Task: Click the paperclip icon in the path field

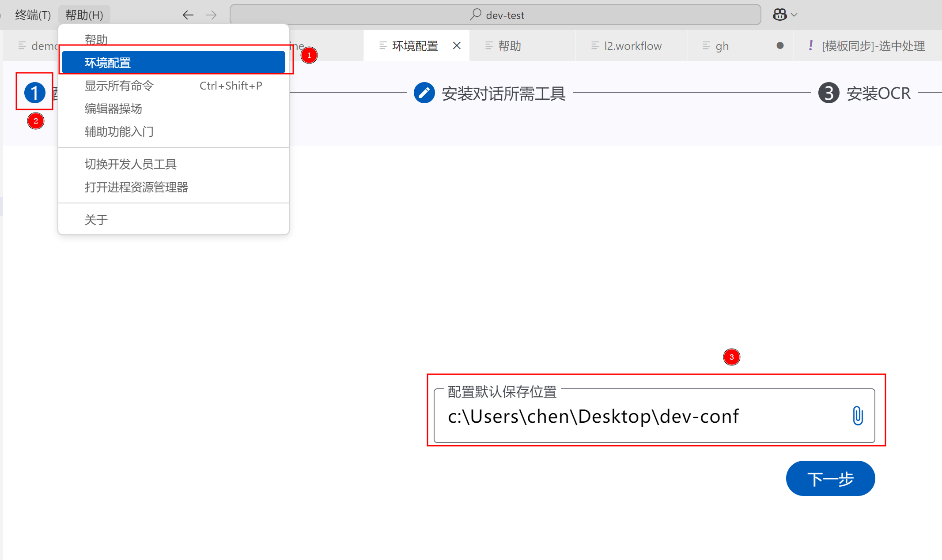Action: pos(857,416)
